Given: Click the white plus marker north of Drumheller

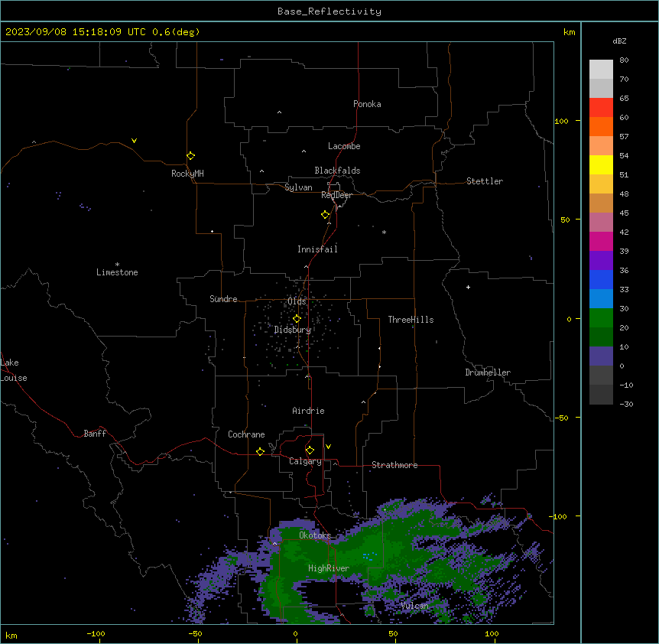Looking at the screenshot, I should pos(468,287).
